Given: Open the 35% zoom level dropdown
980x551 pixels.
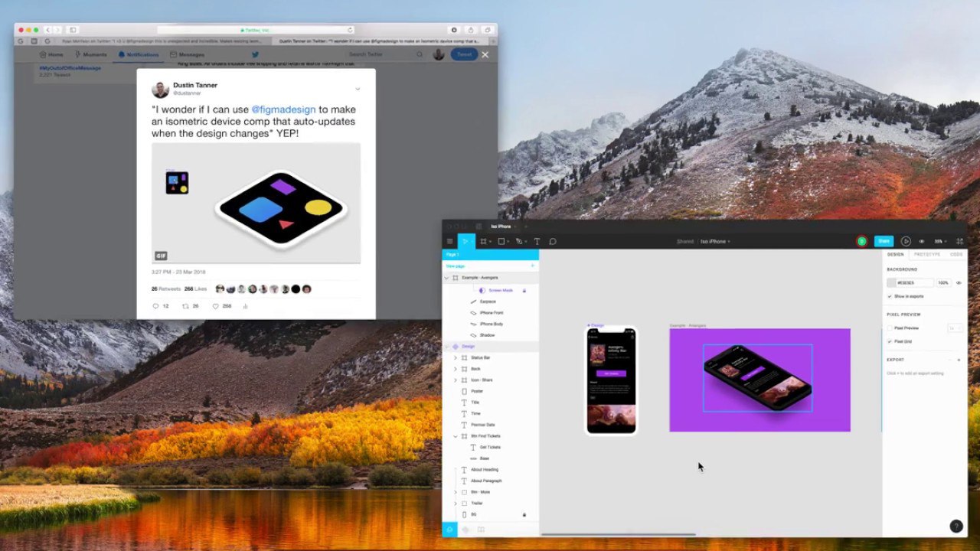Looking at the screenshot, I should tap(940, 241).
